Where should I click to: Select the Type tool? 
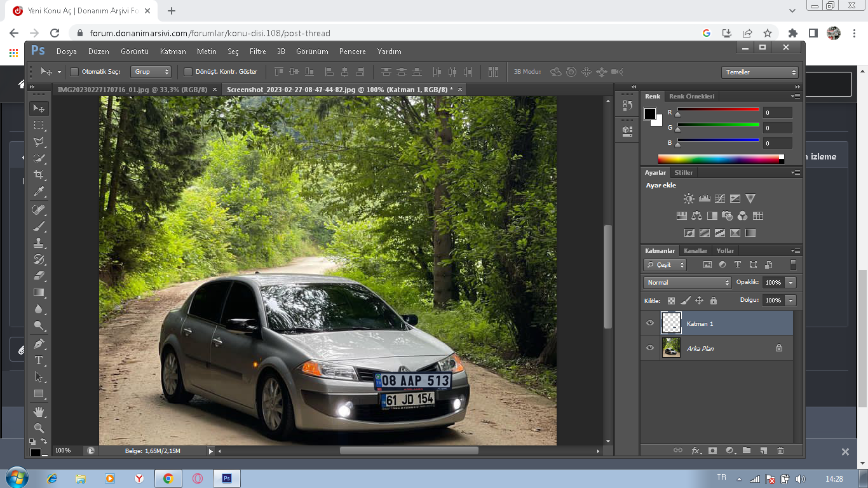(39, 360)
